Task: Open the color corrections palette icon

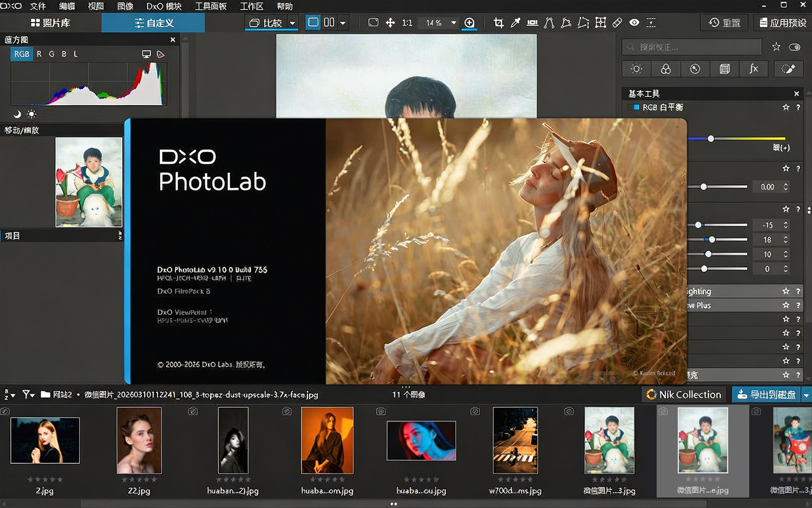Action: click(666, 69)
